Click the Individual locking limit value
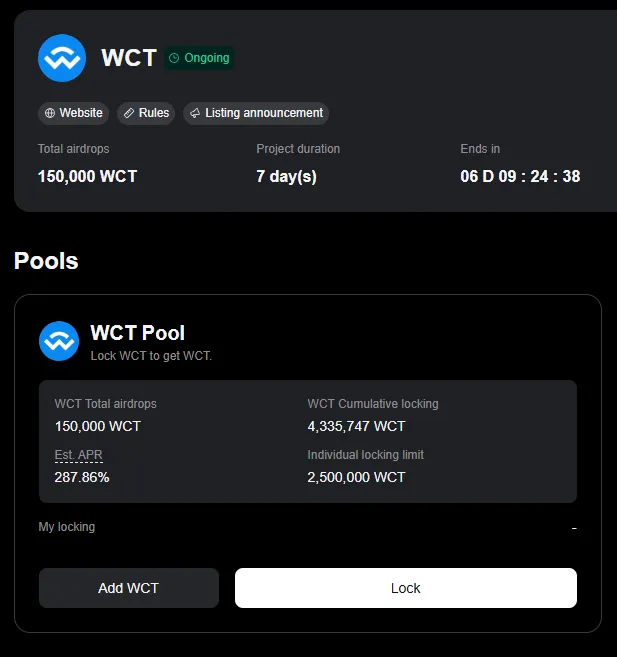The image size is (617, 657). coord(356,477)
